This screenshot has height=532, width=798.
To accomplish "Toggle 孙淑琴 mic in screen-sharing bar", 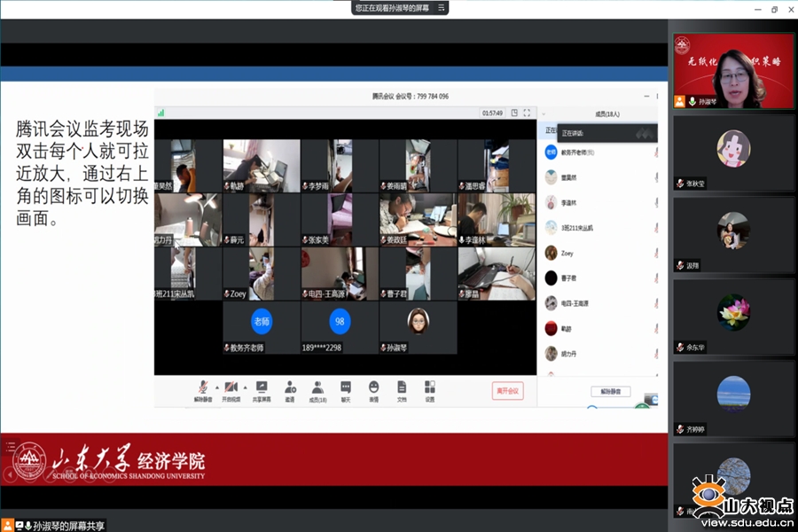I will click(x=27, y=525).
